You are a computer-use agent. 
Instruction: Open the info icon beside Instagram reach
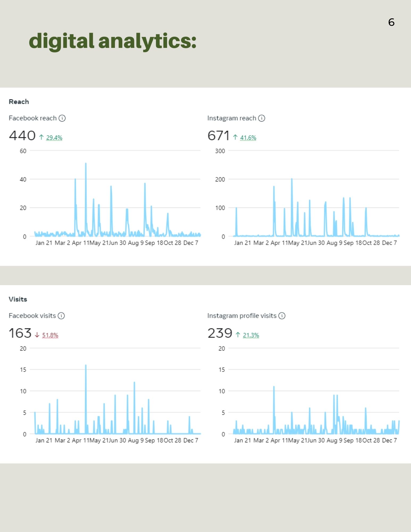click(x=261, y=118)
